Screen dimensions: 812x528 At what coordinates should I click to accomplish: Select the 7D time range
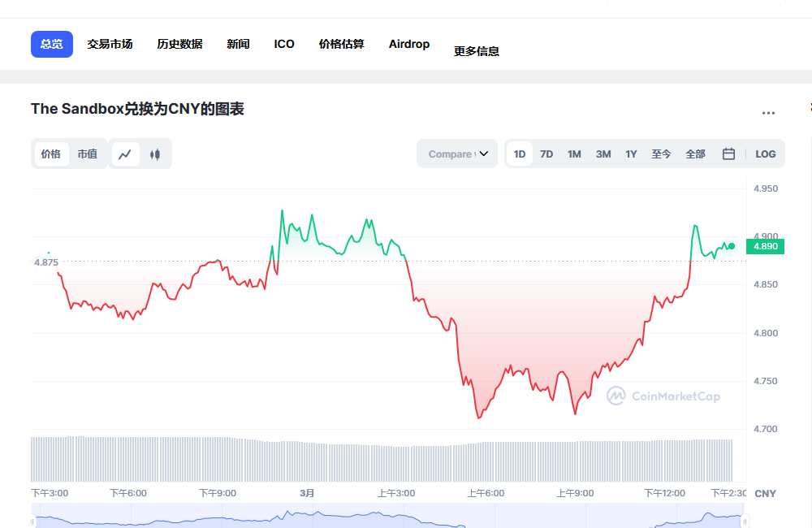tap(546, 154)
